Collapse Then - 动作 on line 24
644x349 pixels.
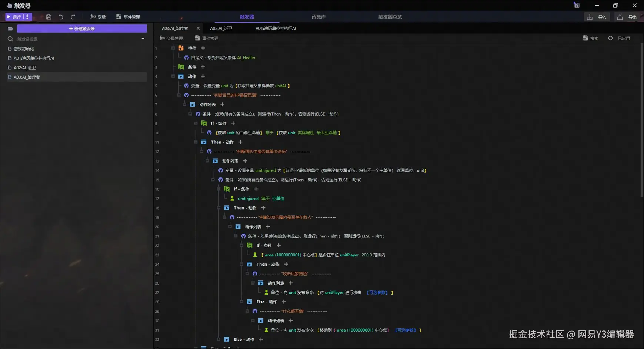tap(241, 264)
